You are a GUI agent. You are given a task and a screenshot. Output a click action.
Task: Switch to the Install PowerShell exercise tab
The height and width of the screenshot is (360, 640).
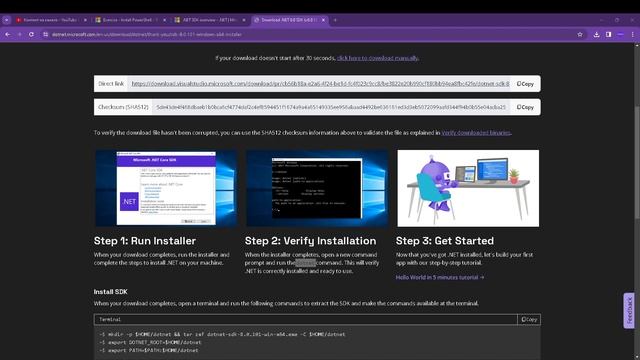(130, 20)
